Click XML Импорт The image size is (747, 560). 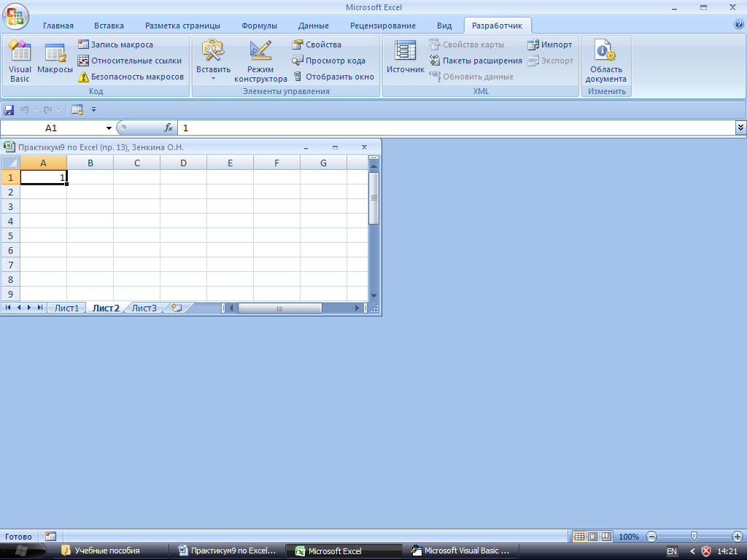(550, 44)
